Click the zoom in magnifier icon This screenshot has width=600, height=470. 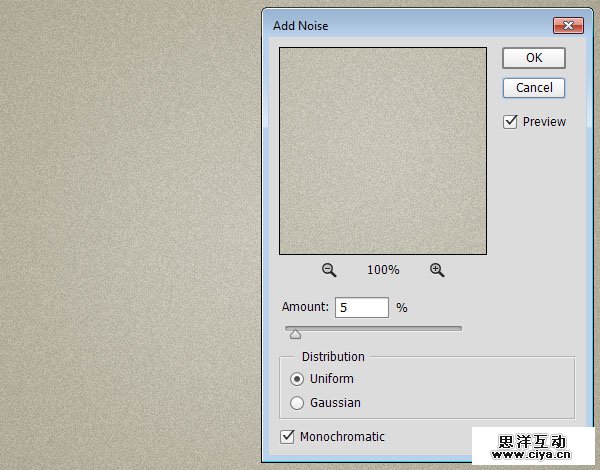pyautogui.click(x=437, y=270)
